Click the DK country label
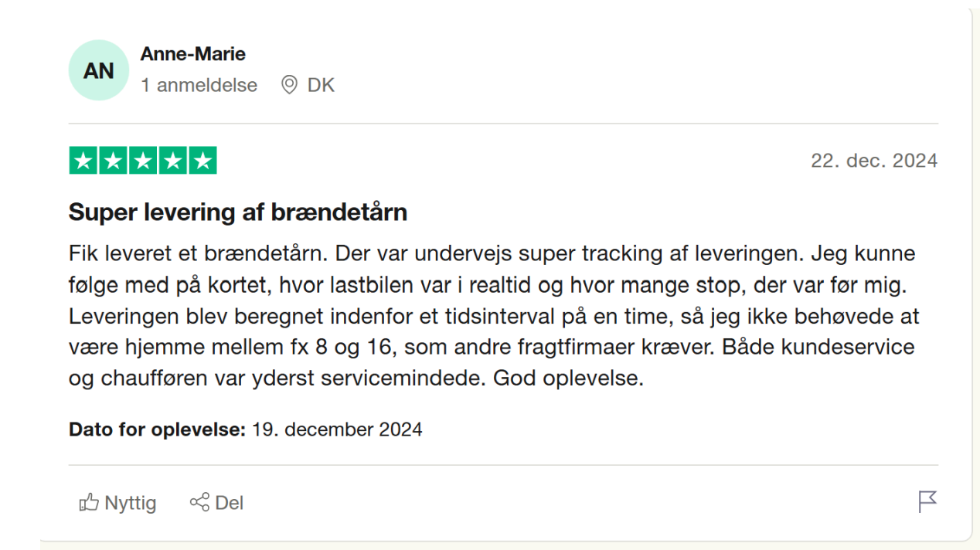980x550 pixels. [321, 85]
